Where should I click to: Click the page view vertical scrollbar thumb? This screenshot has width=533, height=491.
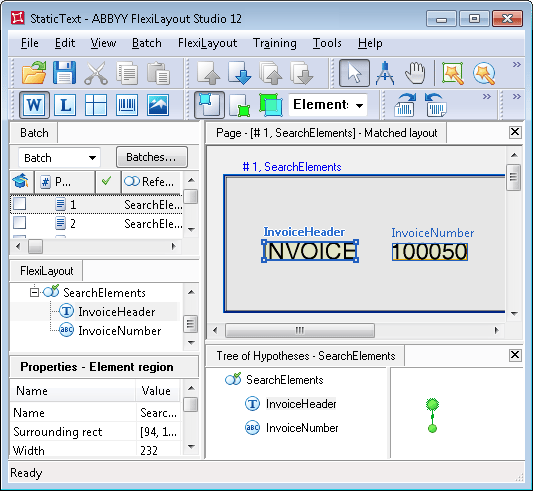point(514,177)
